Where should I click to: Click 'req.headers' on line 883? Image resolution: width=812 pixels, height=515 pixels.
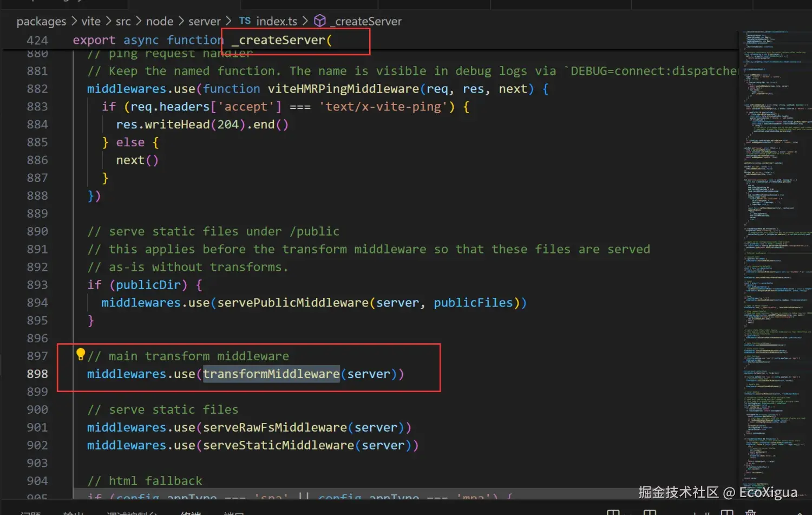(170, 106)
